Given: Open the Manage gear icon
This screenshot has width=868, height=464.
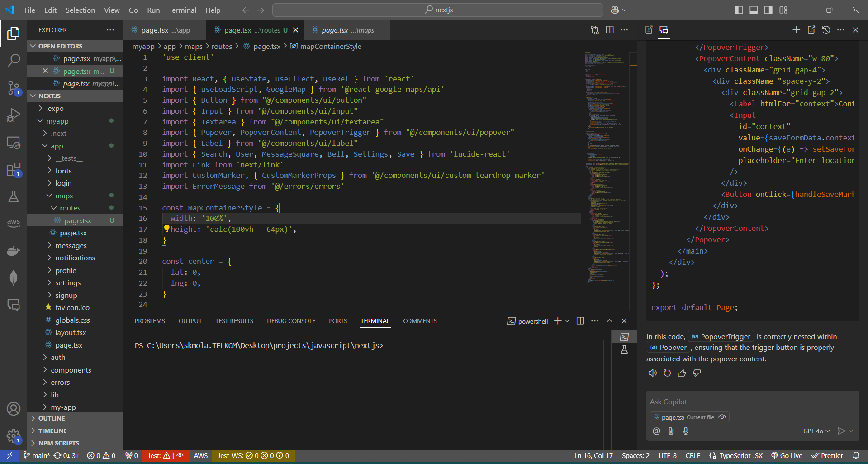Looking at the screenshot, I should [x=14, y=436].
